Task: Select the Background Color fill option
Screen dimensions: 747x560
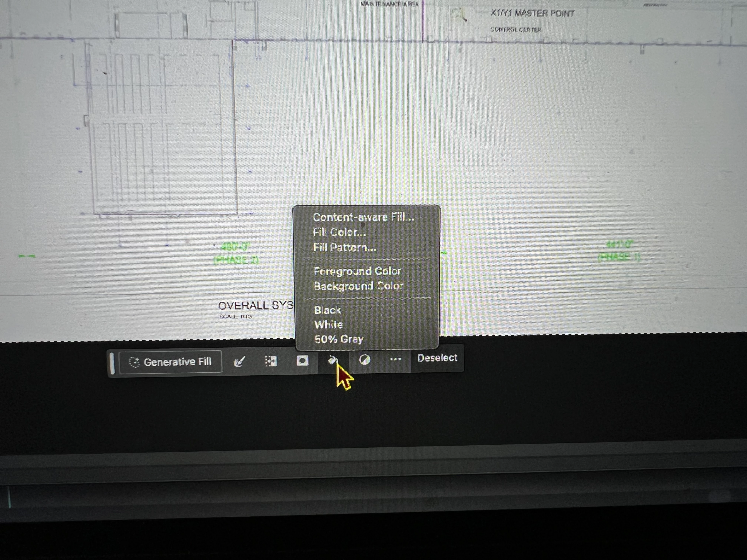Action: click(359, 286)
